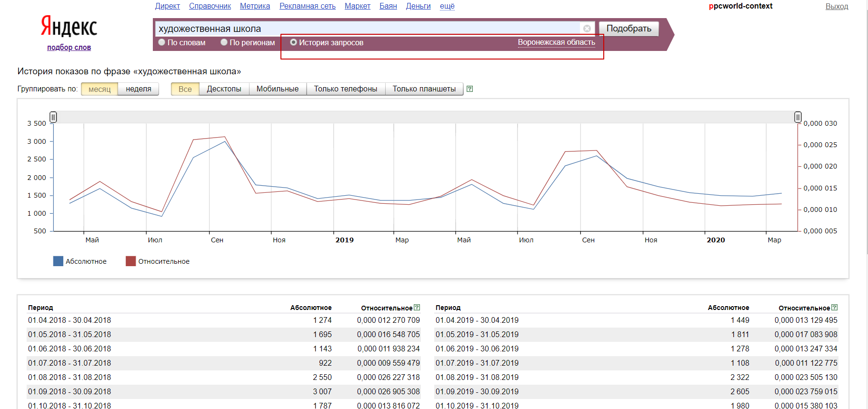Click period 01.07.2019 - 31.07.2019
The image size is (868, 409).
[x=477, y=363]
